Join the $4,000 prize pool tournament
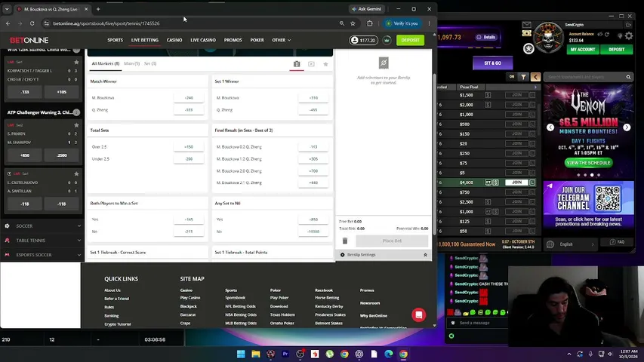This screenshot has height=362, width=644. coord(516,183)
